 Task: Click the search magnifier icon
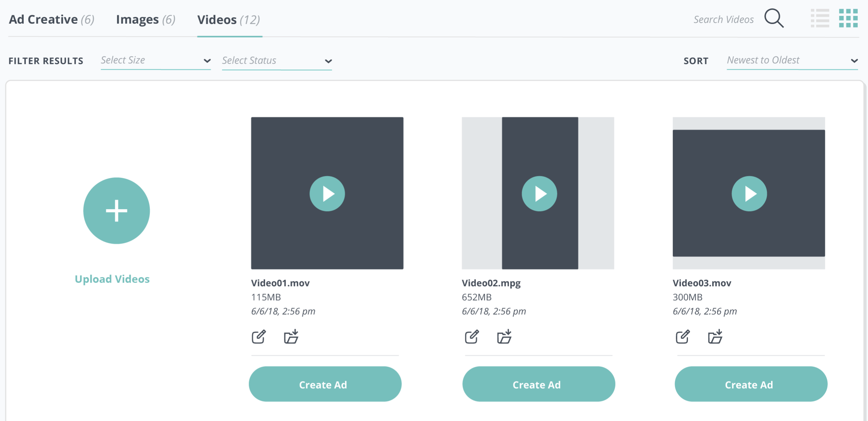click(x=774, y=18)
